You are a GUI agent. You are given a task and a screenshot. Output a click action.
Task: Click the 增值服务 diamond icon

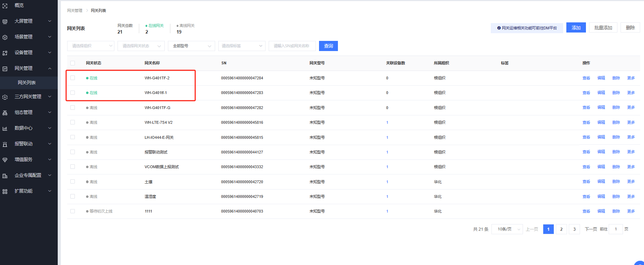(5, 160)
